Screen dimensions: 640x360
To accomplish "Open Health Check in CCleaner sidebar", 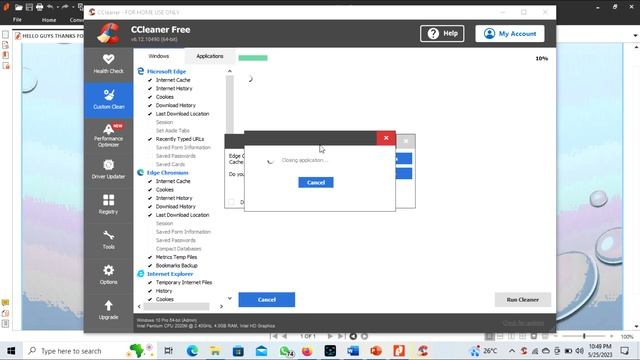I will coord(108,64).
